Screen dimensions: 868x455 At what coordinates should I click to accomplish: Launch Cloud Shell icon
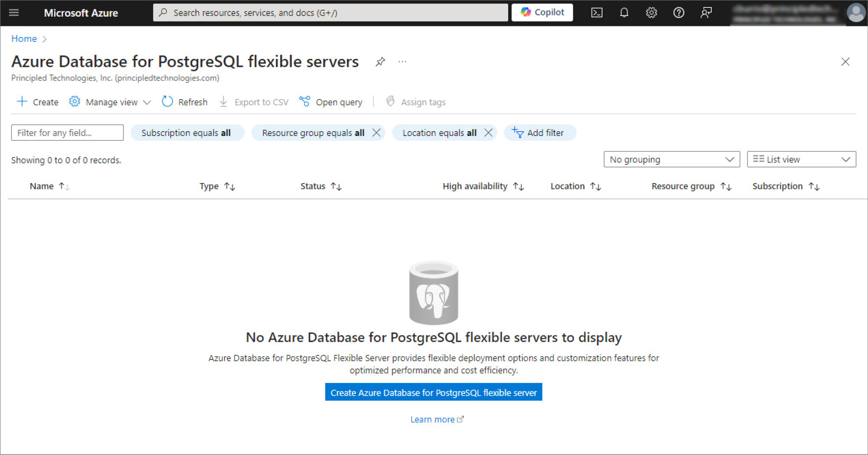tap(597, 13)
